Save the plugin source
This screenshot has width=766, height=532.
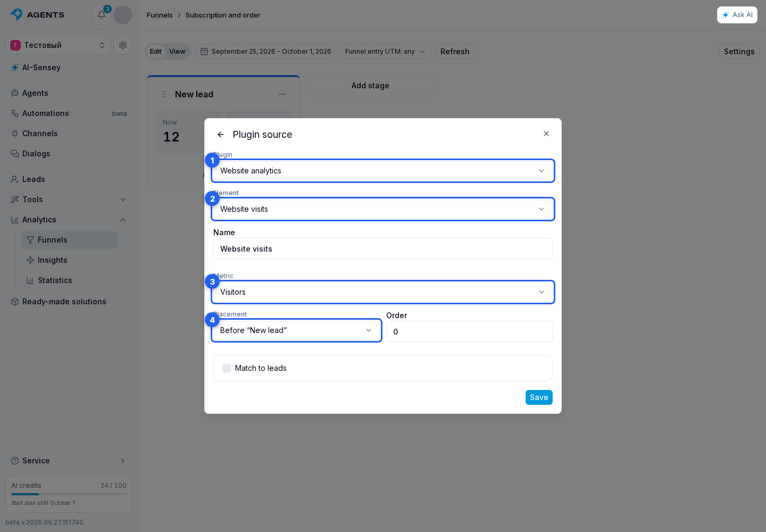click(x=539, y=397)
